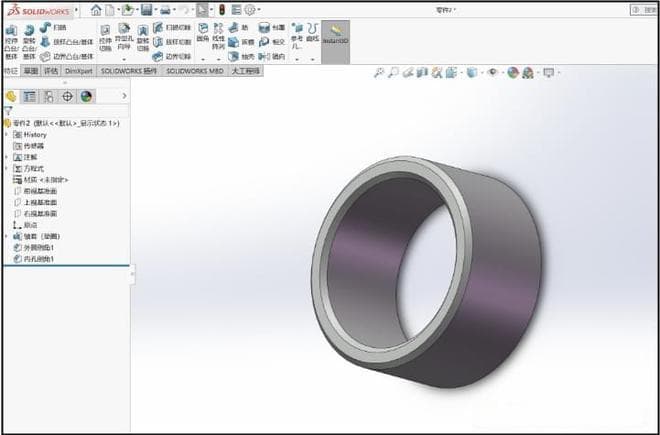Open the 评估 (Evaluate) ribbon tab

click(51, 71)
